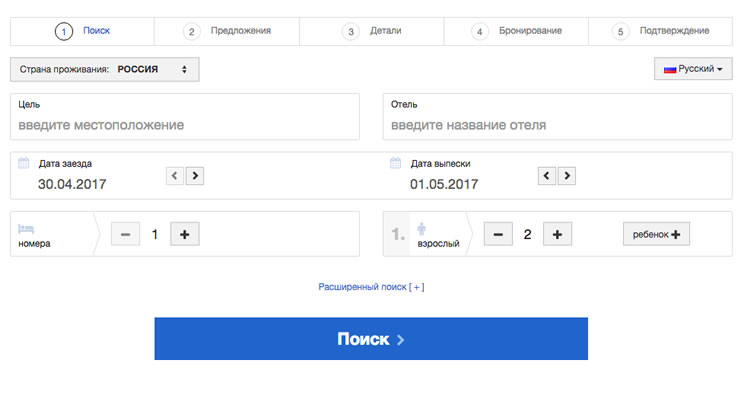This screenshot has height=406, width=750.
Task: Open the Бронирование step tab
Action: click(517, 31)
